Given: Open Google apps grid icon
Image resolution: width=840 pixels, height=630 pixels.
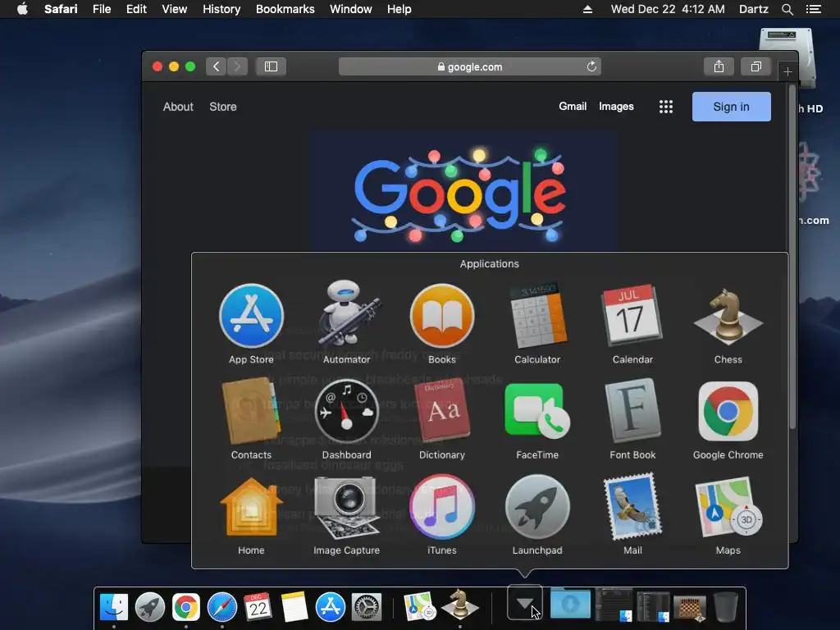Looking at the screenshot, I should point(666,107).
